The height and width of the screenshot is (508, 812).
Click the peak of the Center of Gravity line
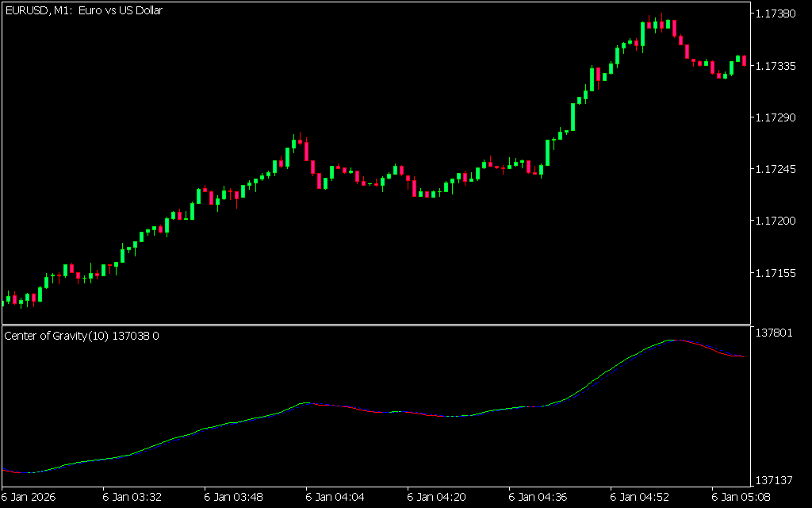click(672, 340)
